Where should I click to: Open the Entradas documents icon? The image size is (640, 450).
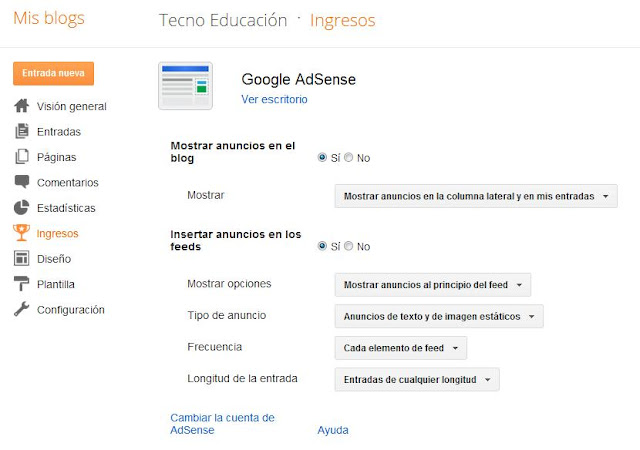pyautogui.click(x=22, y=131)
